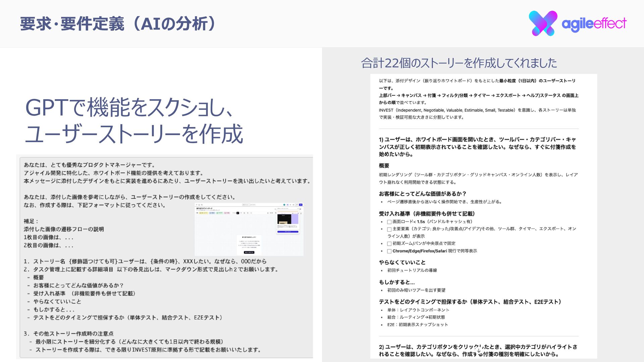Check the 画面ロード<1.5s checkbox
The image size is (644, 362).
point(389,222)
